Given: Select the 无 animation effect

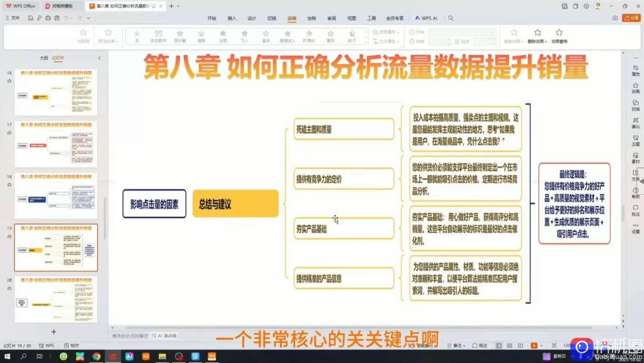Looking at the screenshot, I should click(137, 36).
